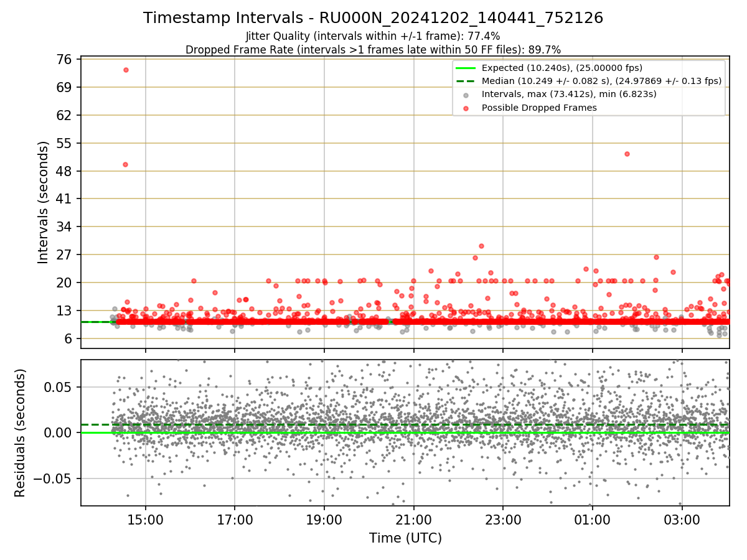This screenshot has height=560, width=747.
Task: Click the '15:00' x-axis tick label
Action: pyautogui.click(x=146, y=520)
